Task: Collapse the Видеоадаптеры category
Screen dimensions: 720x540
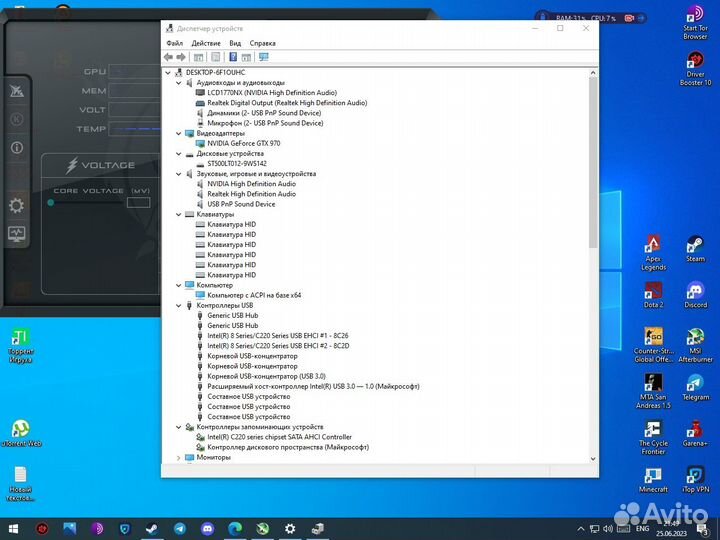Action: 179,133
